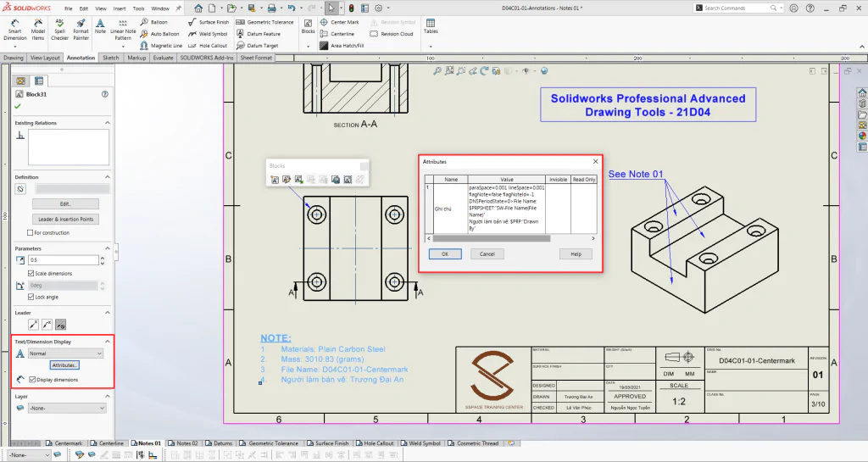This screenshot has height=462, width=868.
Task: Apply Area Hatch/Fill
Action: click(x=342, y=46)
